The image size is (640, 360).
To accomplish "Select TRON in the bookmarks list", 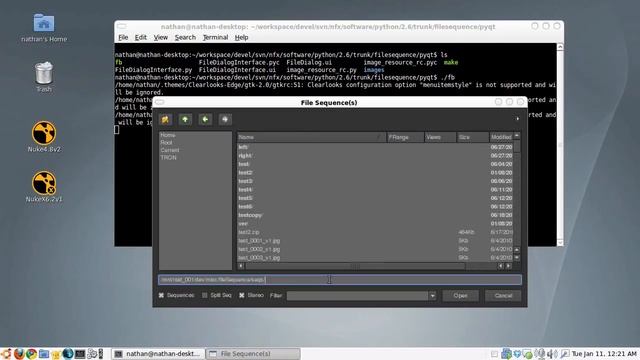I will pyautogui.click(x=168, y=157).
